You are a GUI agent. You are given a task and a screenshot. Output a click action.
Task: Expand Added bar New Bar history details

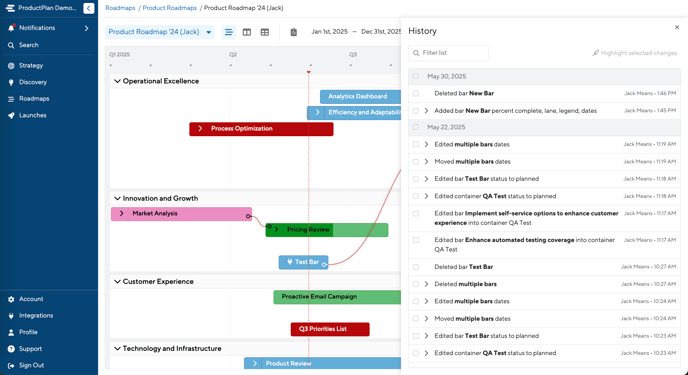pyautogui.click(x=426, y=111)
